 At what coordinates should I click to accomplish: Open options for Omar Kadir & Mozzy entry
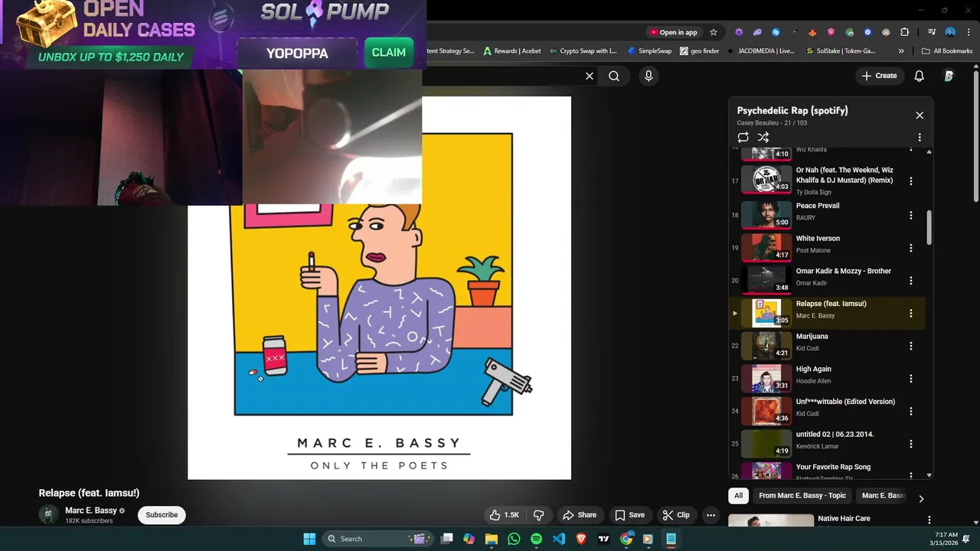tap(911, 281)
